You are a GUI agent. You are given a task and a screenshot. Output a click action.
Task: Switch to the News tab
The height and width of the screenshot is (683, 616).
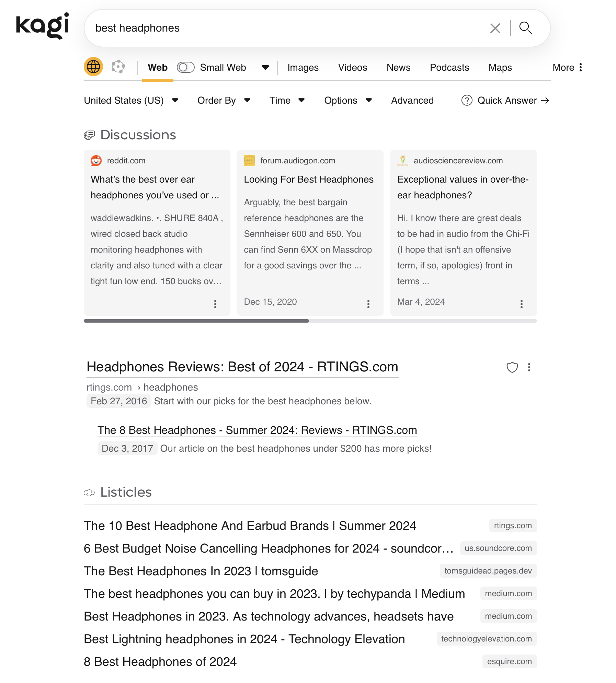pyautogui.click(x=398, y=67)
